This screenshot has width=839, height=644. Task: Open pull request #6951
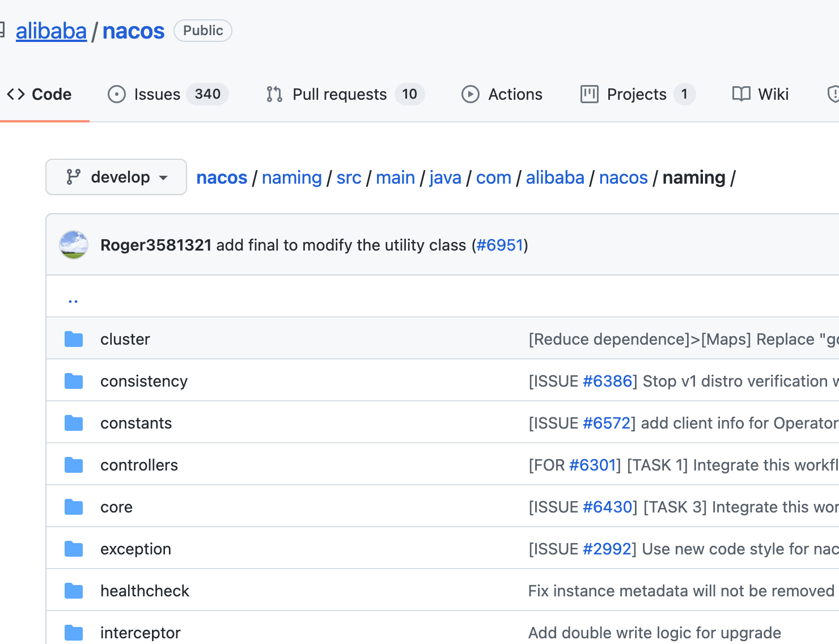pos(500,245)
